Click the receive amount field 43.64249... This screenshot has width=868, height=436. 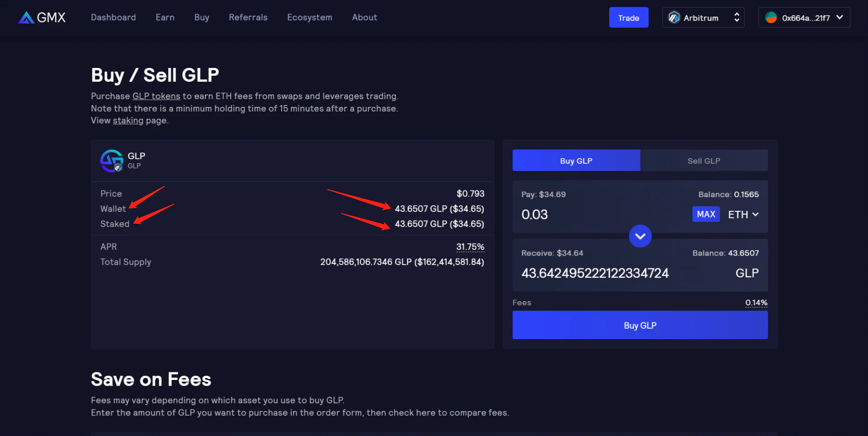tap(595, 273)
